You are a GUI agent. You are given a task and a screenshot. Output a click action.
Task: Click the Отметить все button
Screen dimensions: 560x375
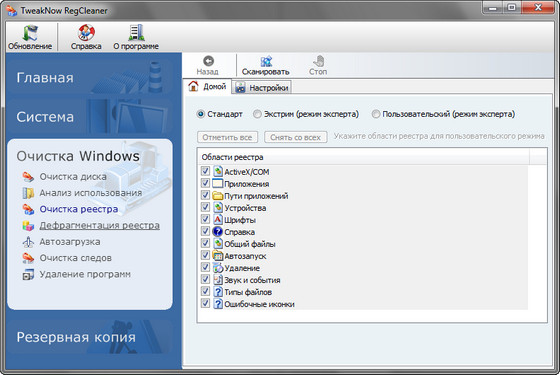[x=227, y=138]
